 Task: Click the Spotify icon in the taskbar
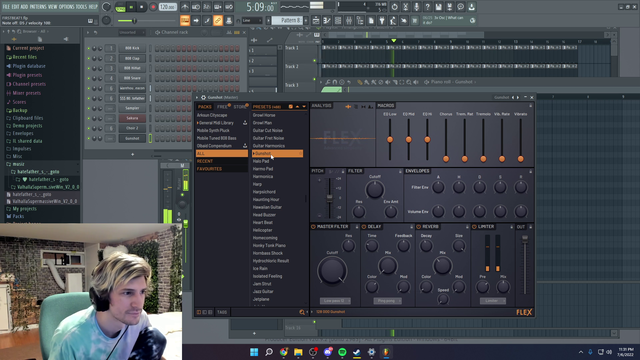pyautogui.click(x=342, y=352)
